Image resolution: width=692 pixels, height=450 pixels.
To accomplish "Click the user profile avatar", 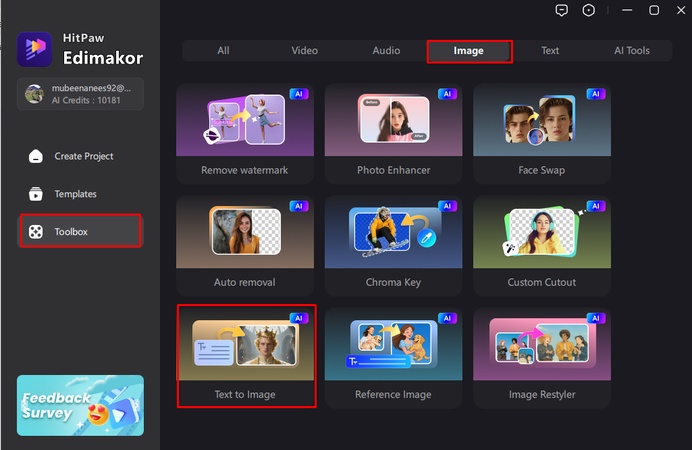I will pyautogui.click(x=34, y=94).
